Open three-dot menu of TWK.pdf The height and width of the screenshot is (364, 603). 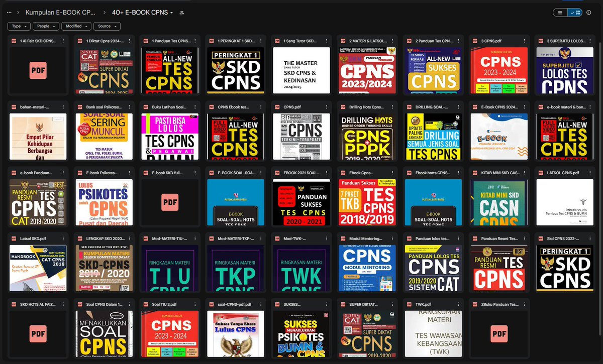click(x=458, y=304)
